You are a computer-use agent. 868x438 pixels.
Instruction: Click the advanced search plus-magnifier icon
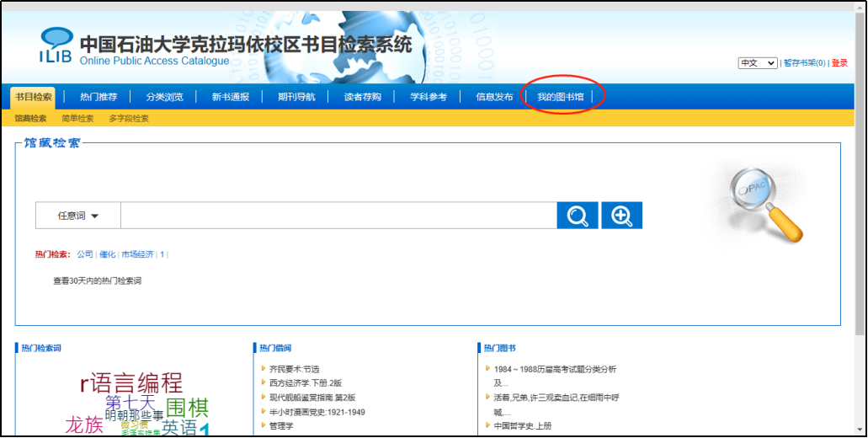(622, 216)
